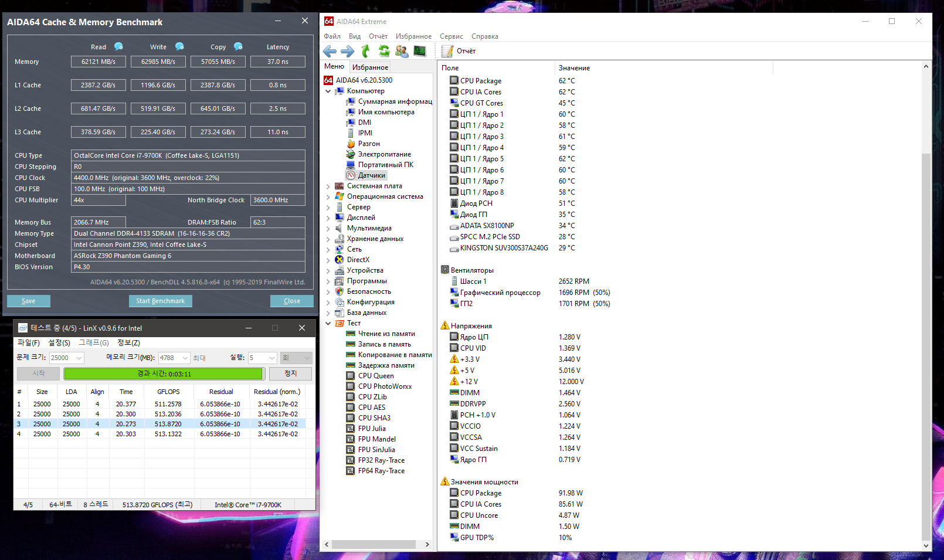944x560 pixels.
Task: Open the CPU Queen benchmark
Action: [x=370, y=376]
